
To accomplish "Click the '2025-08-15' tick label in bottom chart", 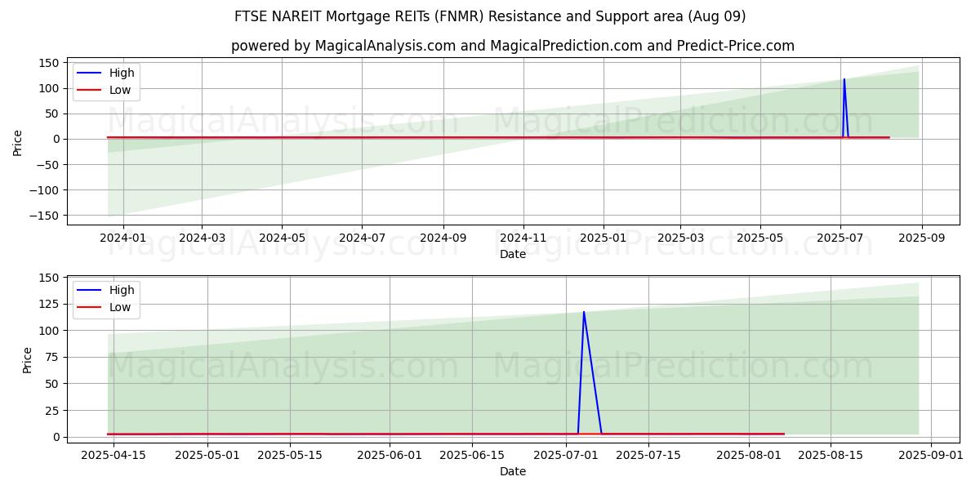I will [831, 455].
